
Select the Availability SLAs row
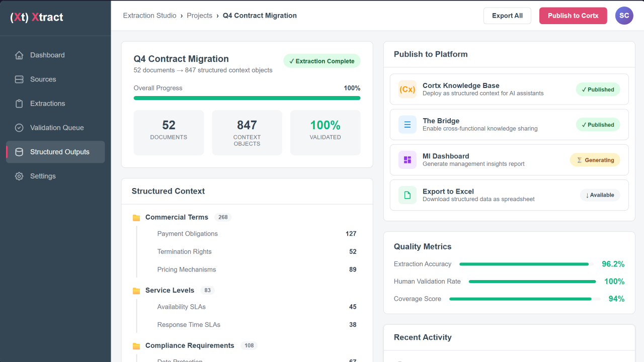click(x=257, y=307)
